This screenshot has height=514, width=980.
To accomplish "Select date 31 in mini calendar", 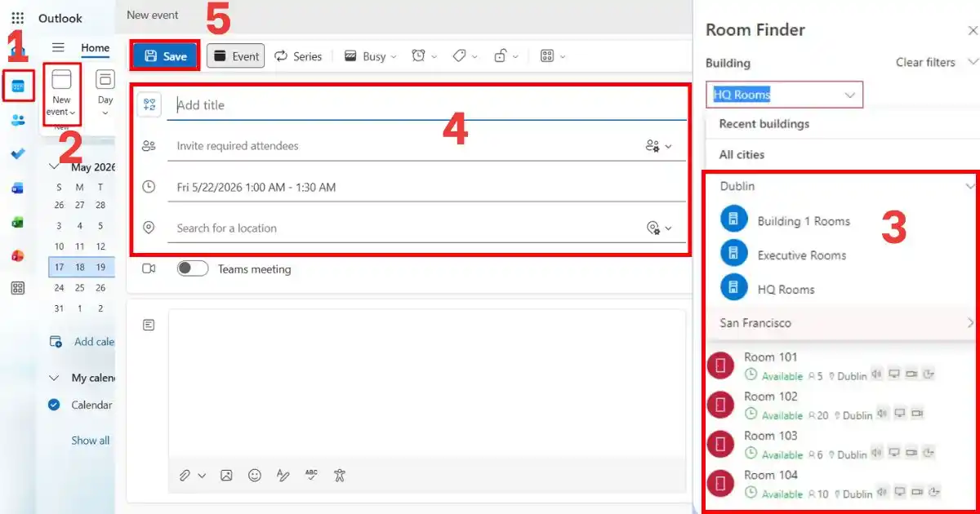I will 59,308.
